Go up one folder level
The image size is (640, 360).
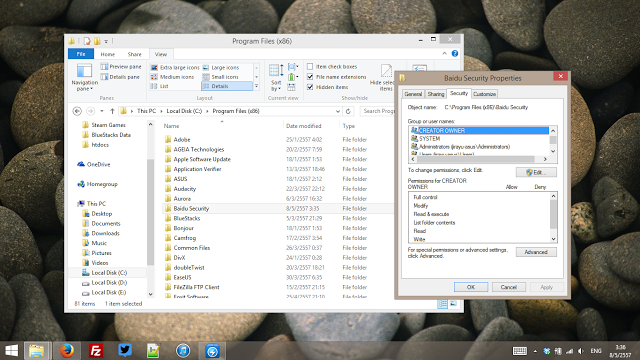pos(112,111)
